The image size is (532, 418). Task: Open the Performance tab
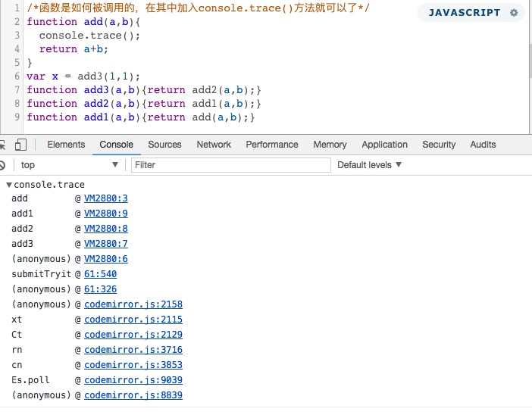coord(271,145)
